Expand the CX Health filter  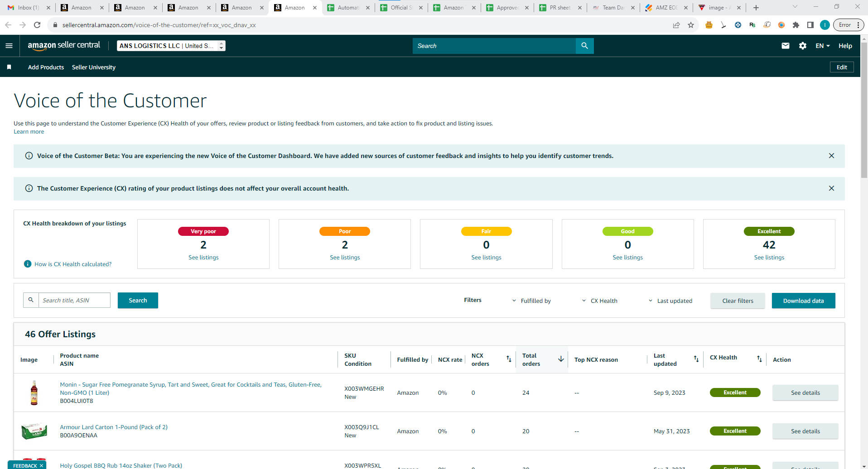coord(599,301)
